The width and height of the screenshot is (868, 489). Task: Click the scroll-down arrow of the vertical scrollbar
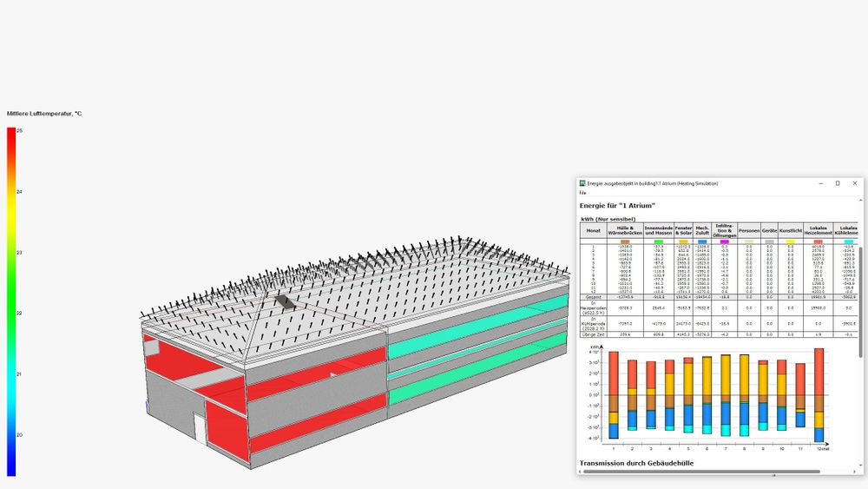860,466
